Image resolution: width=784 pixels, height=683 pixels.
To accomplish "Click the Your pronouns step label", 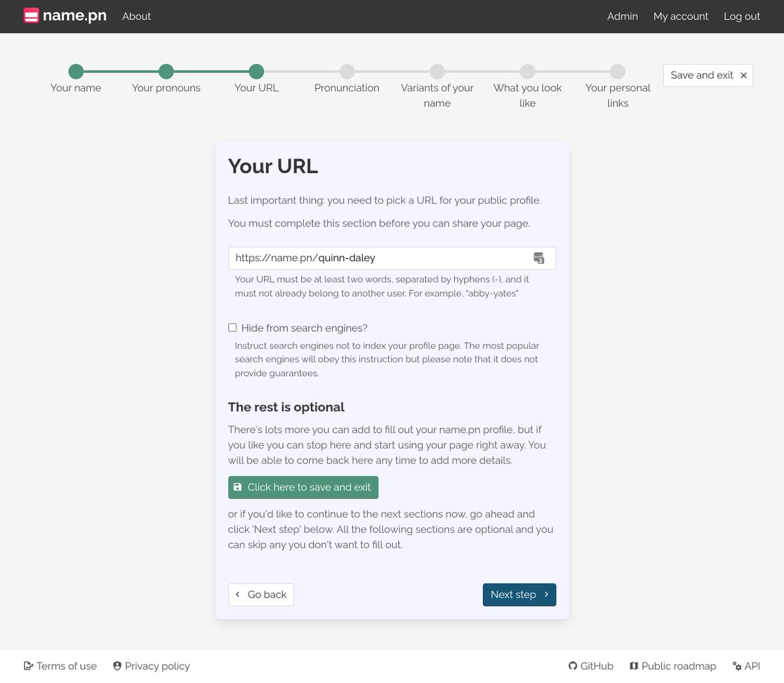I will pyautogui.click(x=166, y=87).
